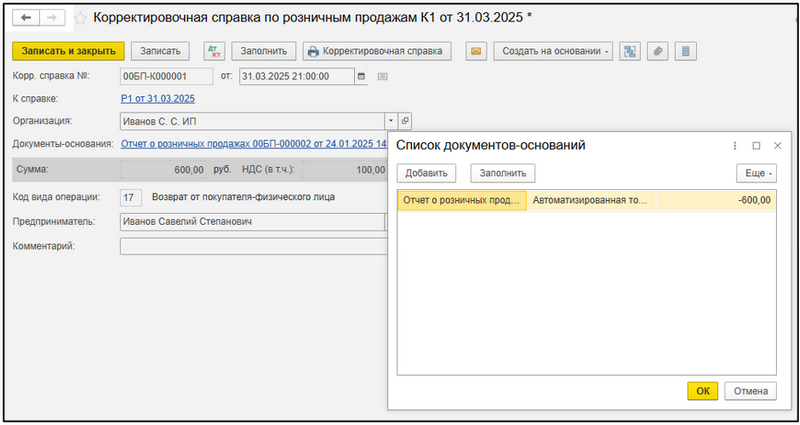Open the Организация field in new window
The image size is (800, 425).
[x=405, y=121]
